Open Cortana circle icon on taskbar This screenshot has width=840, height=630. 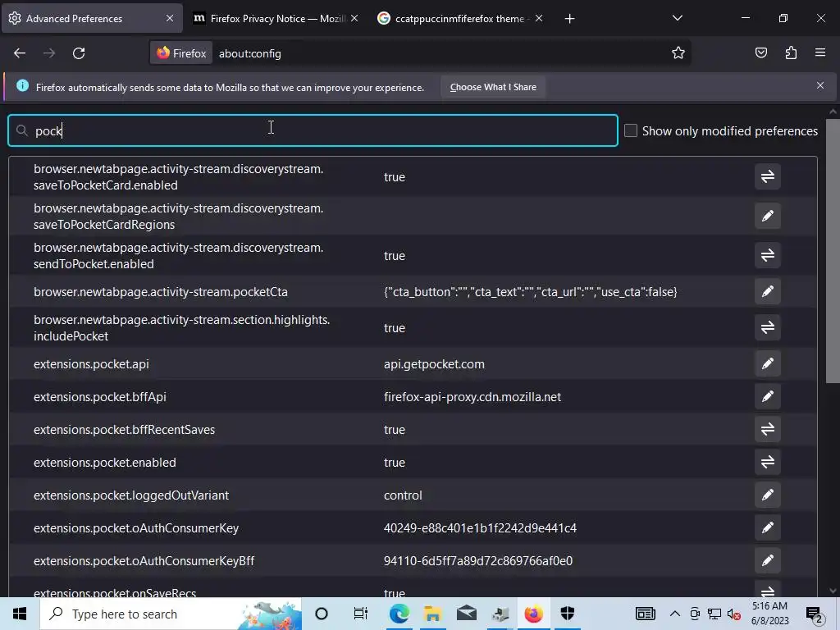click(x=322, y=614)
